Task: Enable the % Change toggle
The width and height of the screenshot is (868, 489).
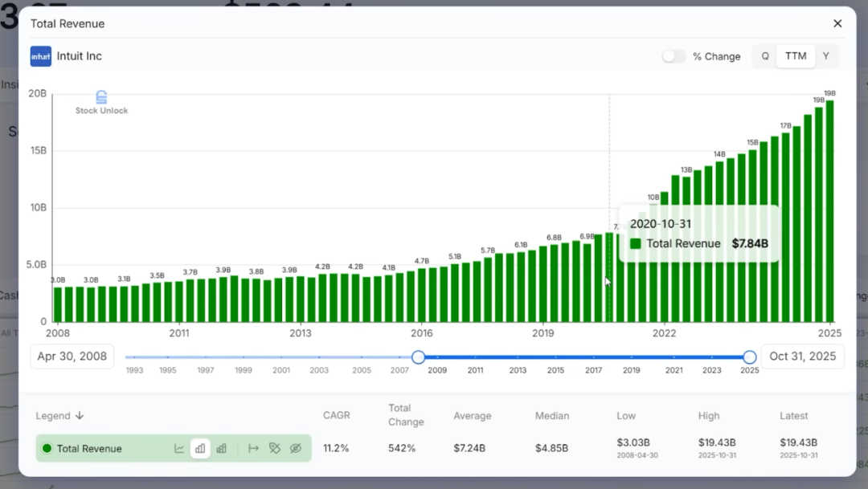Action: [x=674, y=56]
